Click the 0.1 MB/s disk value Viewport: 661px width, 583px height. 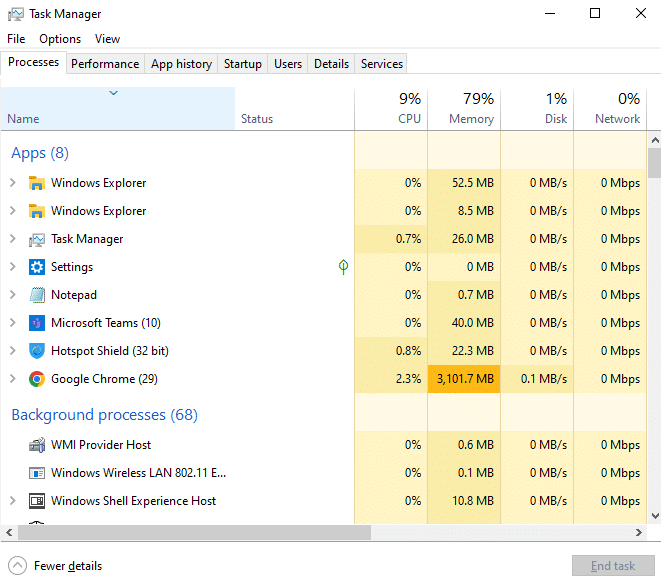pos(544,379)
